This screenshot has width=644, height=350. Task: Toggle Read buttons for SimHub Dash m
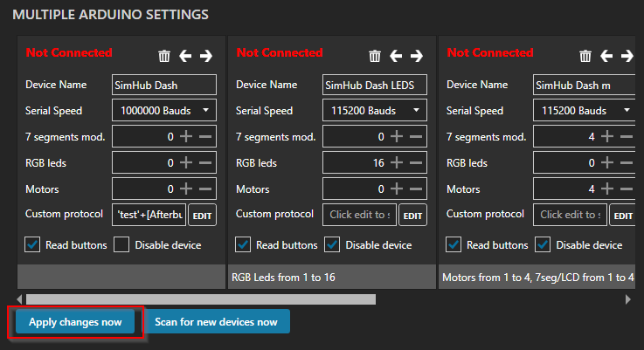[454, 244]
